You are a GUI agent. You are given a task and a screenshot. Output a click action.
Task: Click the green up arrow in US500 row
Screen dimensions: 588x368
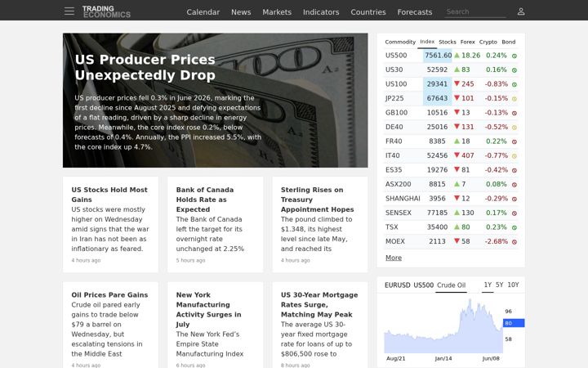coord(457,56)
